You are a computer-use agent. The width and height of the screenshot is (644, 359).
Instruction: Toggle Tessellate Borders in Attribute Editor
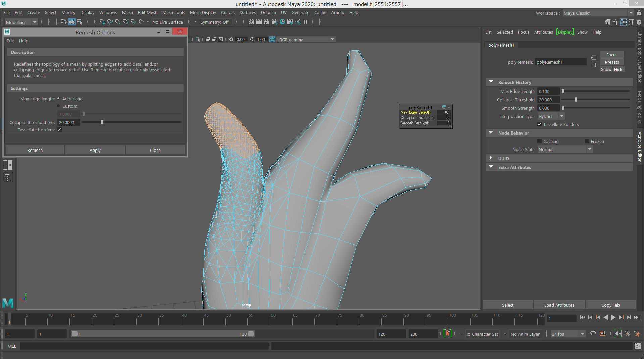pos(539,124)
